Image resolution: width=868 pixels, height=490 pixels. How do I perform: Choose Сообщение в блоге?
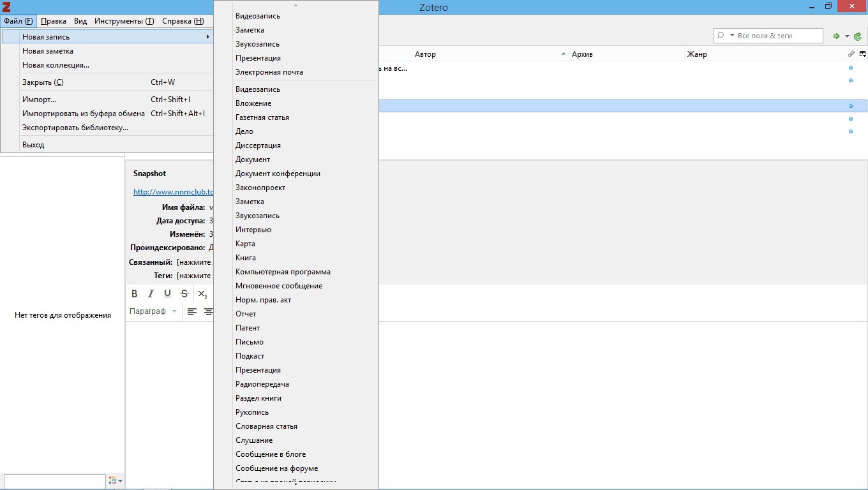296,454
